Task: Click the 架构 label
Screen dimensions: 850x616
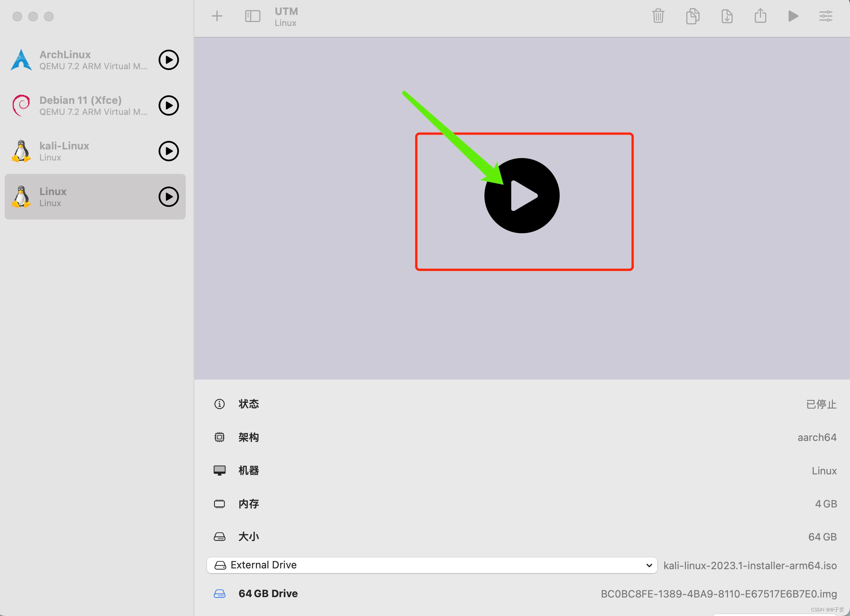Action: (x=248, y=437)
